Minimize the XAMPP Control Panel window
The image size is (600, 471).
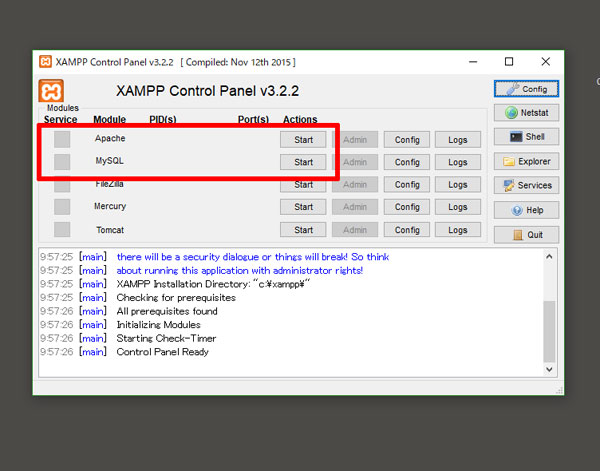click(x=473, y=62)
